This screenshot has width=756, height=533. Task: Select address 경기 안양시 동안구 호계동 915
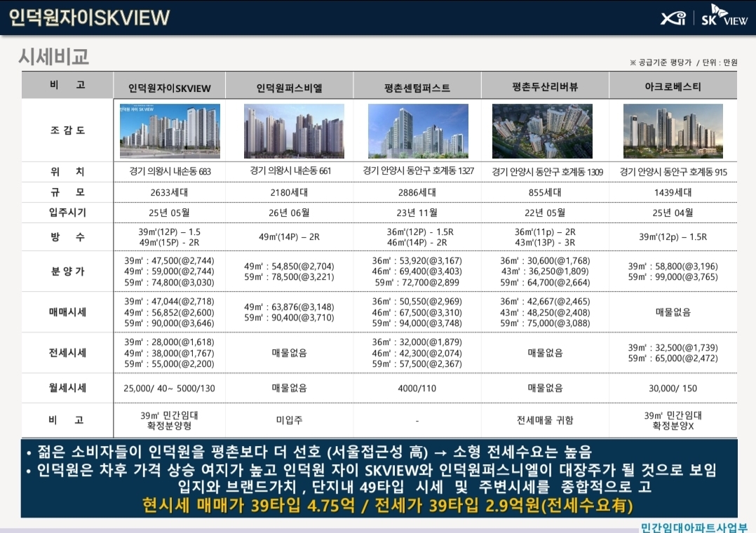(673, 172)
